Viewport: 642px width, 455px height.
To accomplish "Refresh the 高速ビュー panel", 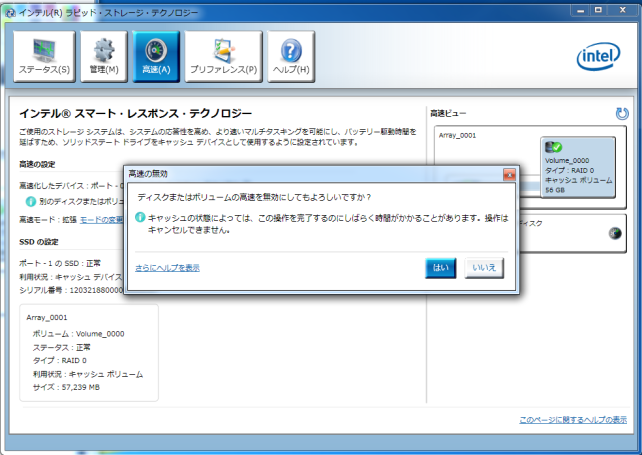I will (x=622, y=113).
